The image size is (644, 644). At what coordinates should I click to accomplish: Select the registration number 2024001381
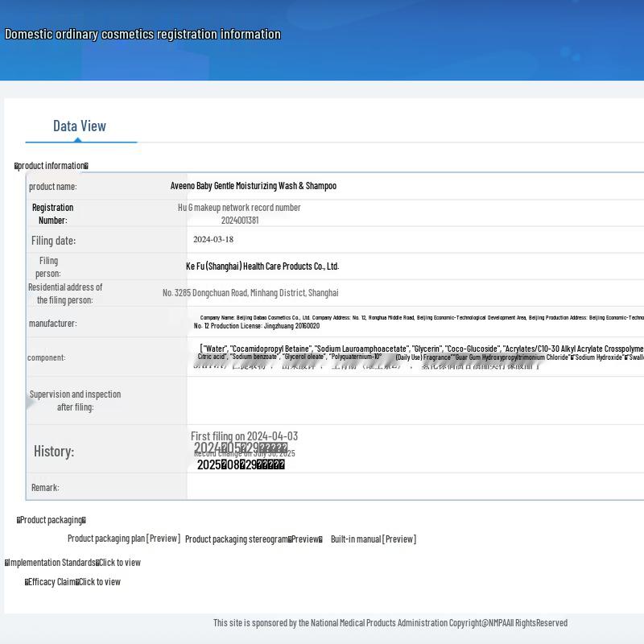pos(240,221)
